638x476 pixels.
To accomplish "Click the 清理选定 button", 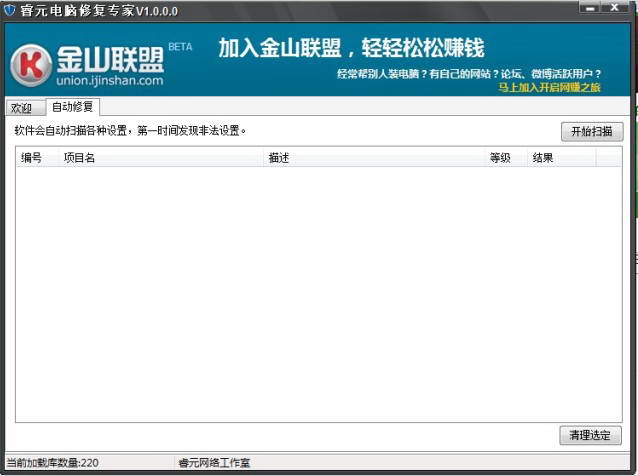I will click(590, 435).
